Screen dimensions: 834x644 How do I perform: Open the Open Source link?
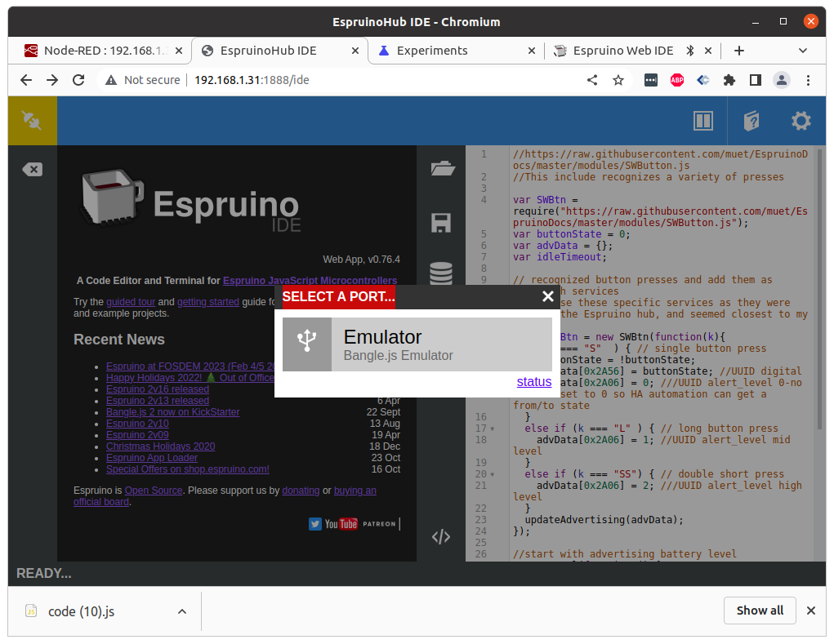coord(154,491)
